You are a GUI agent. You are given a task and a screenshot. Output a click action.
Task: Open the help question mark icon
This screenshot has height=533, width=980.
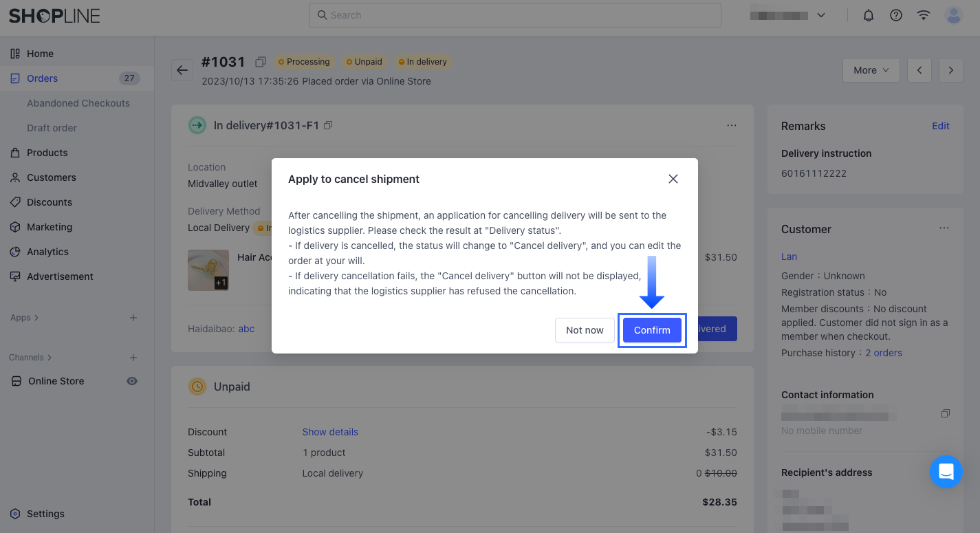pyautogui.click(x=896, y=15)
